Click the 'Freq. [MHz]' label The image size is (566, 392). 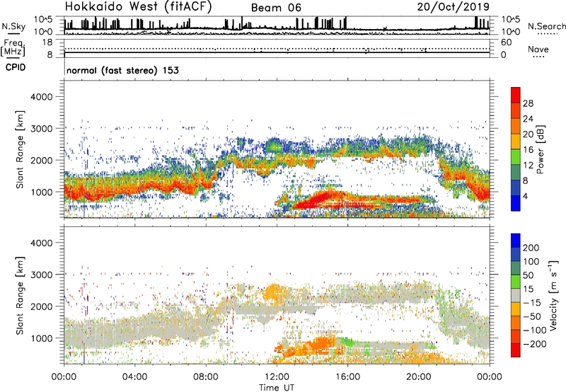(x=13, y=47)
